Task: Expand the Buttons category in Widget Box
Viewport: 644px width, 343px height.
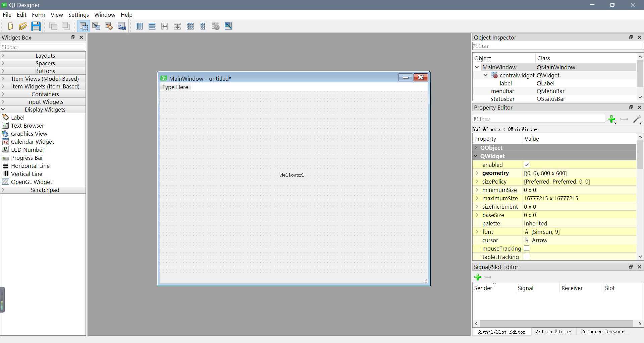Action: point(43,71)
